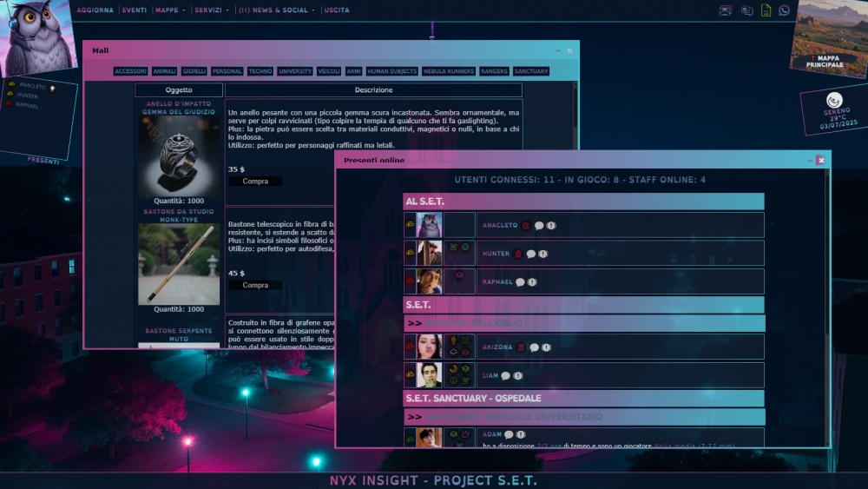Click Adam's exclamation info icon

point(520,435)
